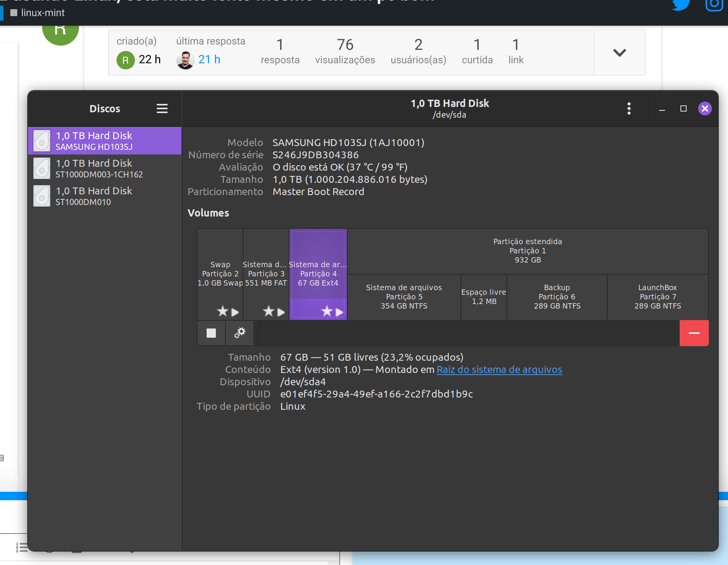This screenshot has height=565, width=728.
Task: Click the disk health assessment text
Action: [x=340, y=167]
